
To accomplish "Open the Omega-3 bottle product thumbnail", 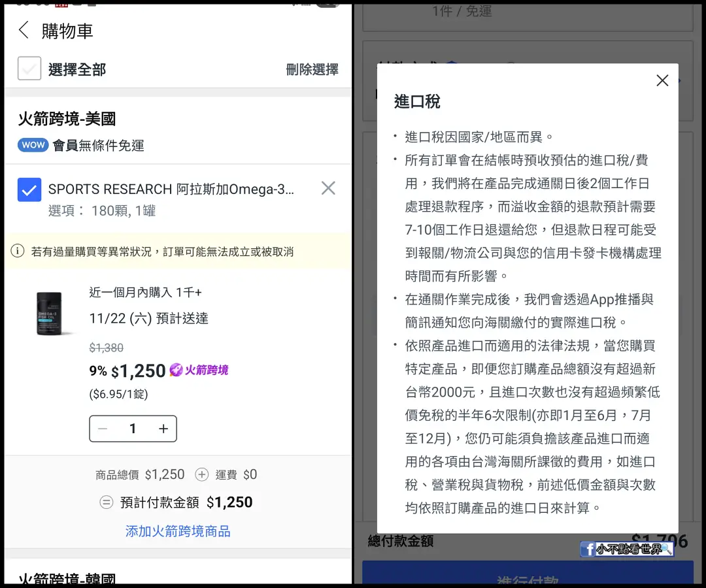I will [x=50, y=313].
